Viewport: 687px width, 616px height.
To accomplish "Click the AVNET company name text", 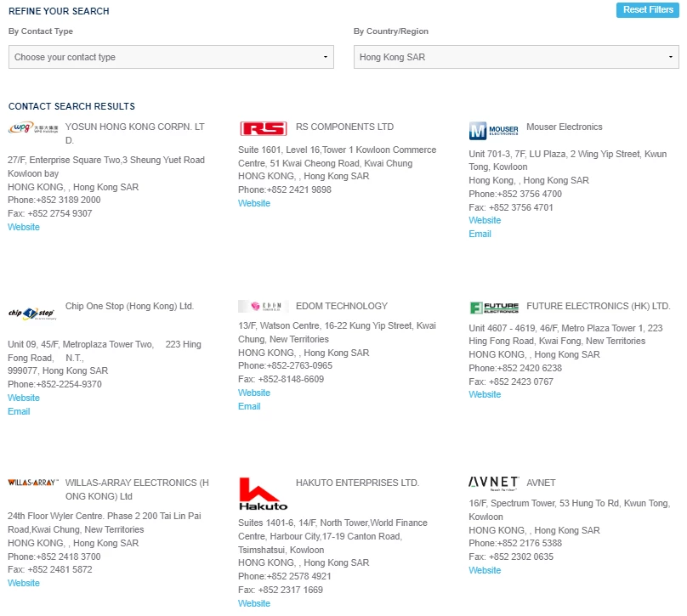I will point(541,483).
